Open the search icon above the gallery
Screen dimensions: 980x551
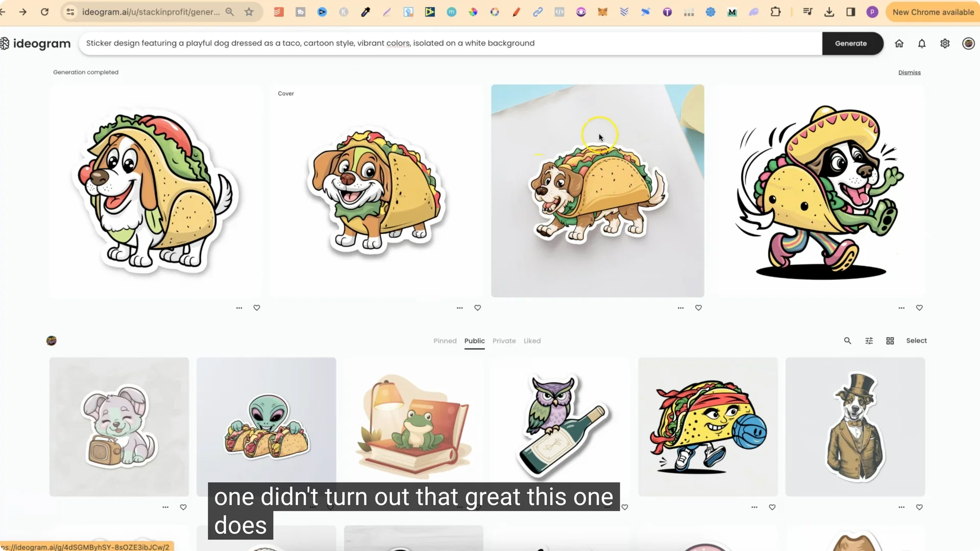(847, 340)
